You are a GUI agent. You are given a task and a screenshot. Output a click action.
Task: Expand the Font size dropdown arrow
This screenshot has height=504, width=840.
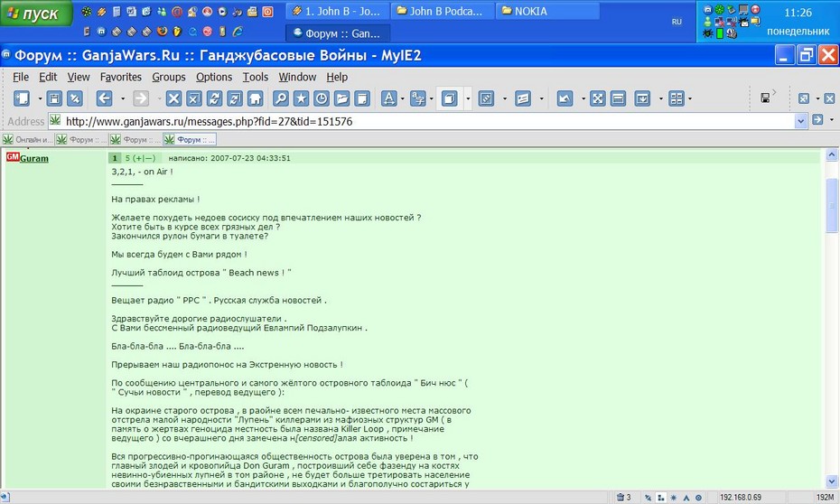click(402, 98)
